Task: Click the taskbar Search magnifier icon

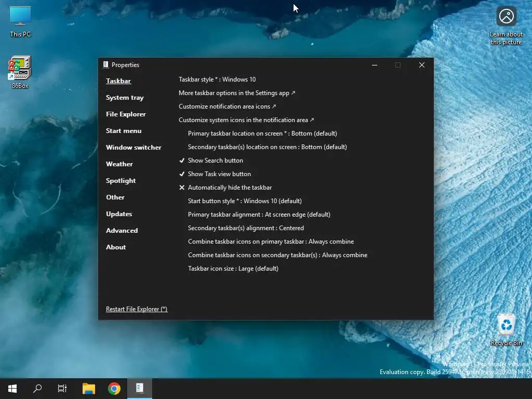Action: [x=37, y=389]
